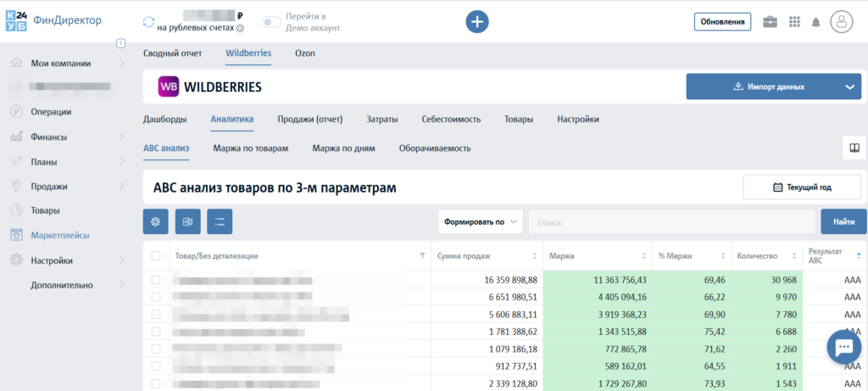868x391 pixels.
Task: Open Импорт данных dropdown arrow
Action: tap(849, 87)
